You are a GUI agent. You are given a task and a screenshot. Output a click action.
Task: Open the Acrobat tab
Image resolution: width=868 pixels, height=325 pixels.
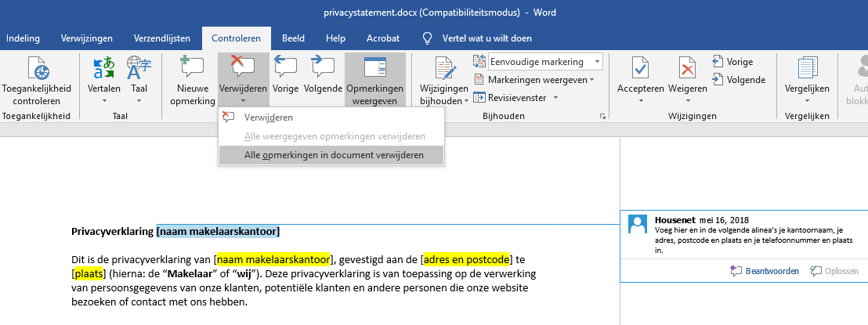click(x=383, y=38)
